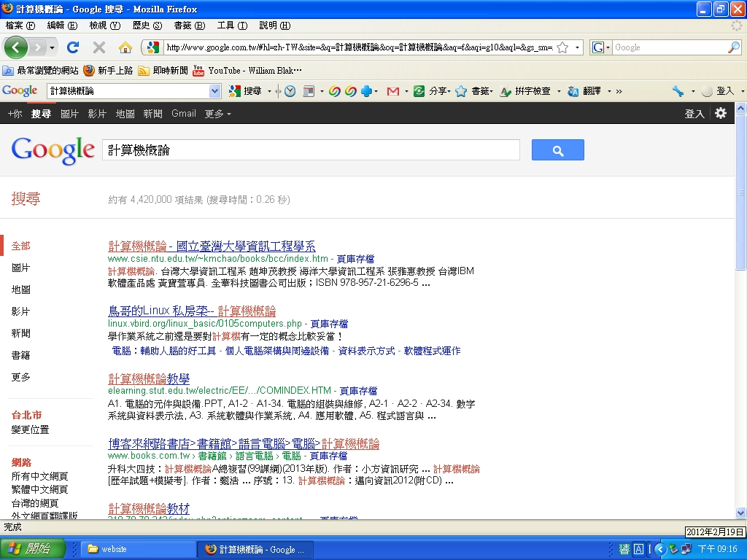Viewport: 747px width, 560px height.
Task: Click the Google page search input field
Action: click(x=311, y=150)
